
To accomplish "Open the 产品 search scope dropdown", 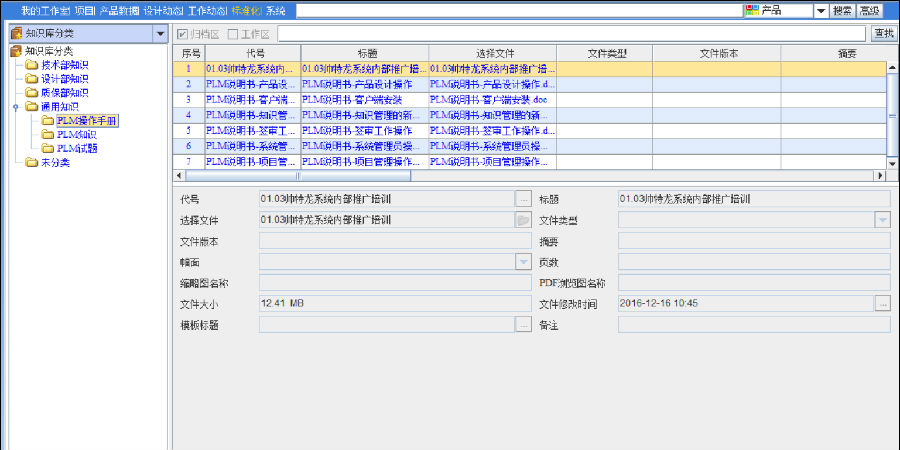I will 820,10.
